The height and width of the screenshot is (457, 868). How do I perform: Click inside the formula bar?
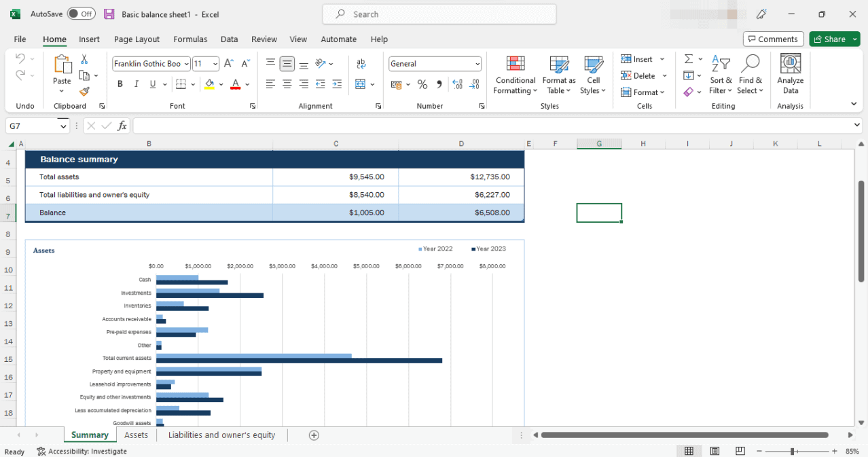(x=408, y=125)
